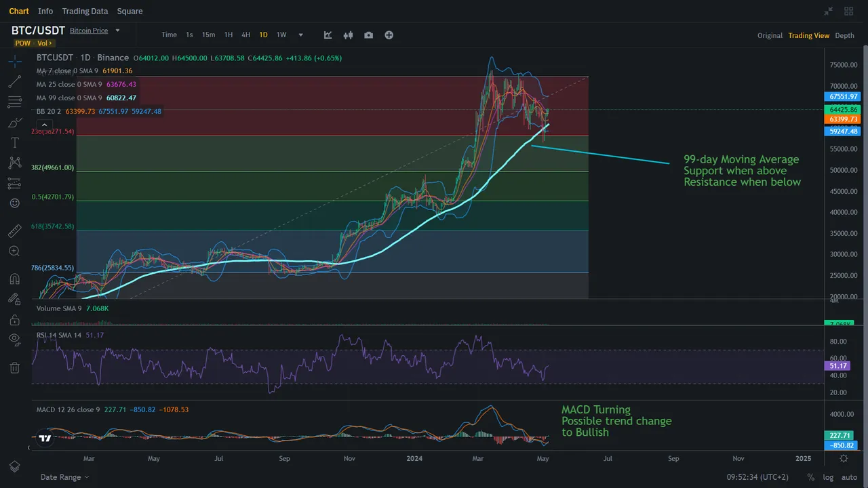Open the Bitcoin Price link

(x=89, y=30)
